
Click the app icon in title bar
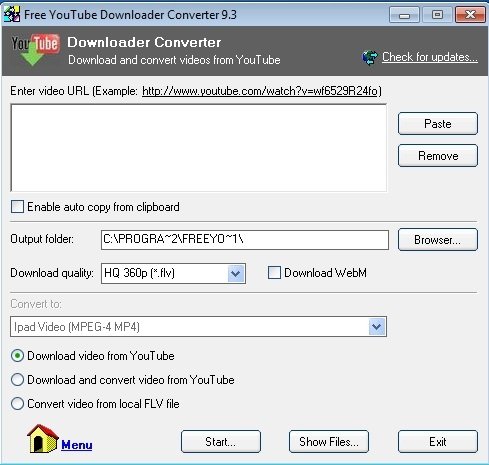coord(12,14)
